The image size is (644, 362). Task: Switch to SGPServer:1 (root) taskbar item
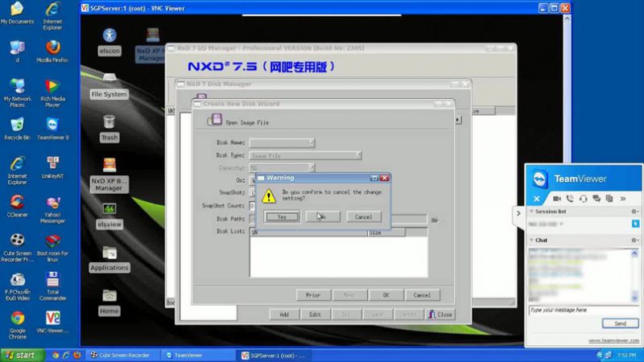pyautogui.click(x=274, y=356)
